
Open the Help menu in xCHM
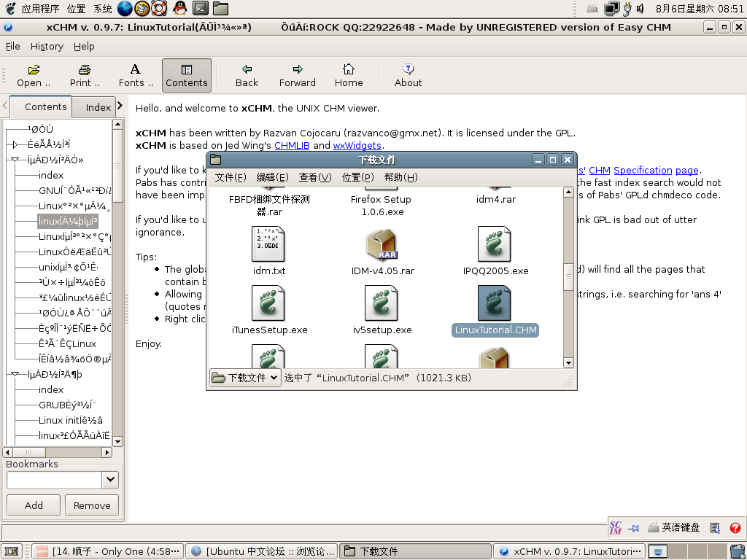pyautogui.click(x=85, y=46)
